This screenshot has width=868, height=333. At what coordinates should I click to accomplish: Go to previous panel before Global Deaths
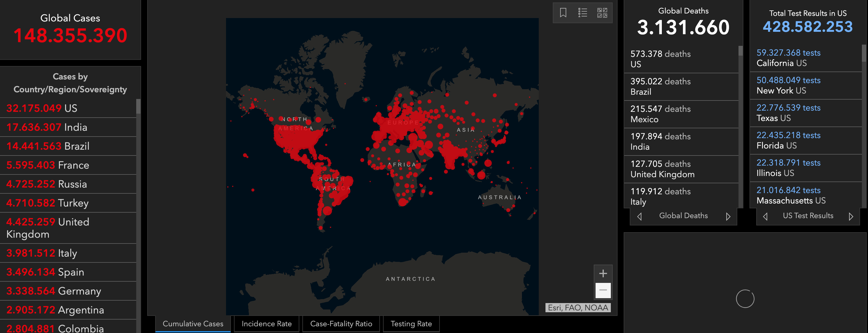point(639,216)
